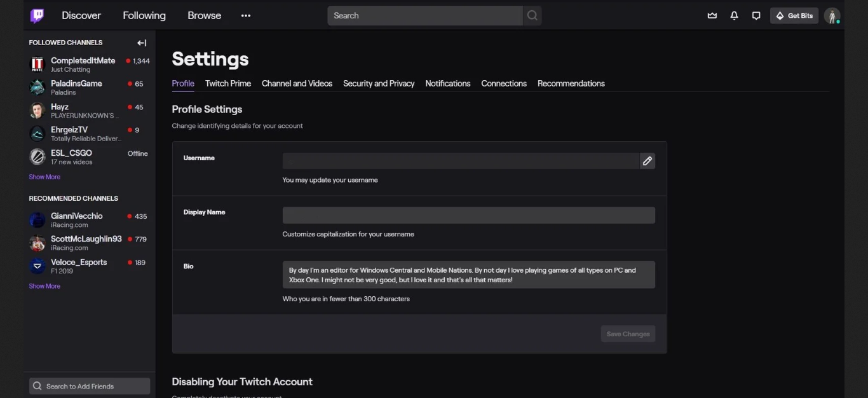Click the 'Paladins' game text

(x=64, y=92)
